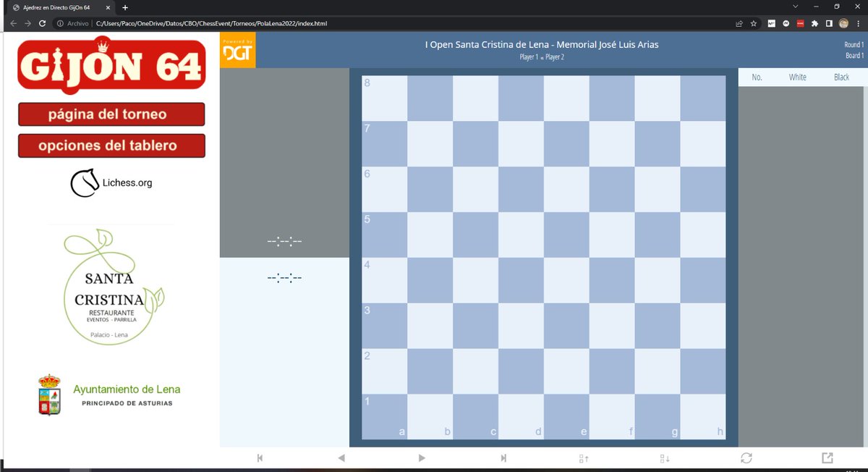Open a new browser tab
The width and height of the screenshot is (868, 472).
124,7
